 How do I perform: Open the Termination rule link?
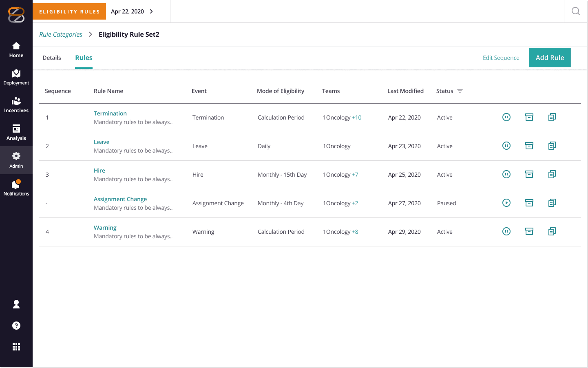click(x=110, y=113)
